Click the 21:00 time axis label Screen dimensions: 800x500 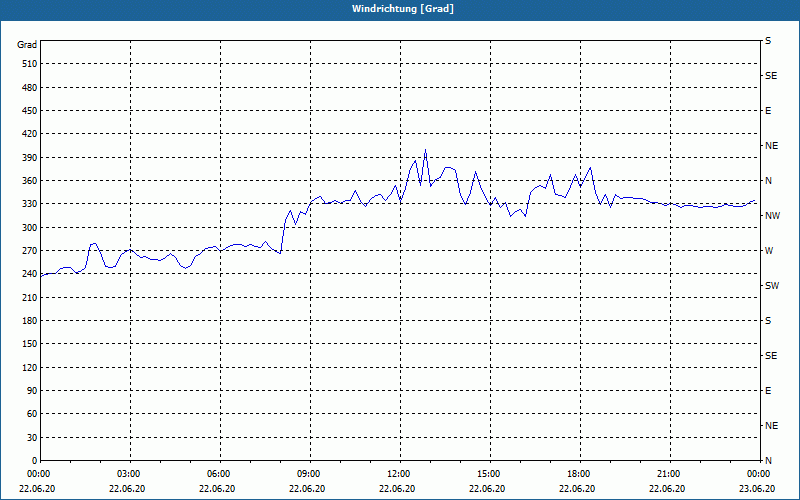click(x=669, y=474)
